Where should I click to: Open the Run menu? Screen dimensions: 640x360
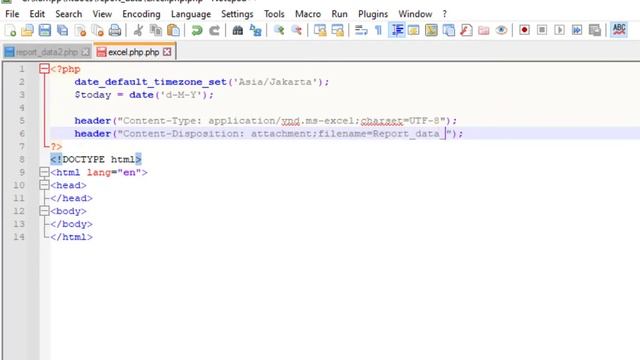click(340, 14)
